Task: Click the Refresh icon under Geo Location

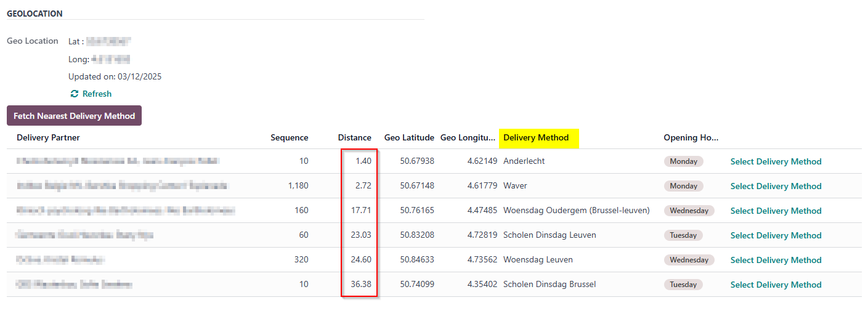Action: tap(75, 94)
